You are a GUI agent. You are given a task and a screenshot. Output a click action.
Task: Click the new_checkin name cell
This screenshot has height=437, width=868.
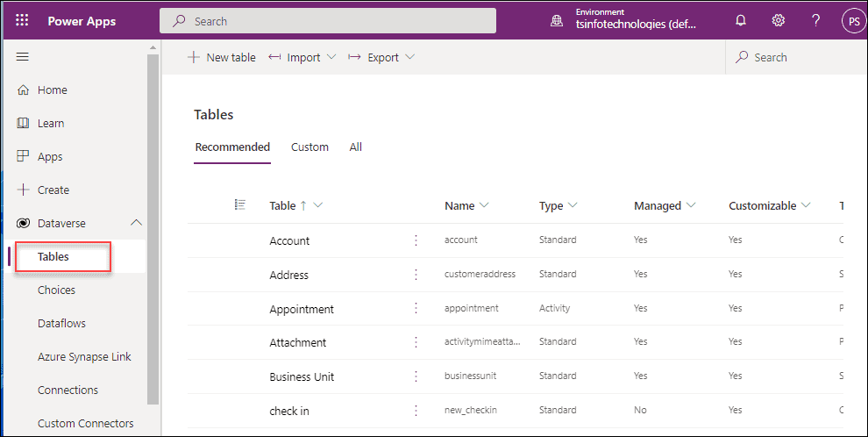click(471, 410)
